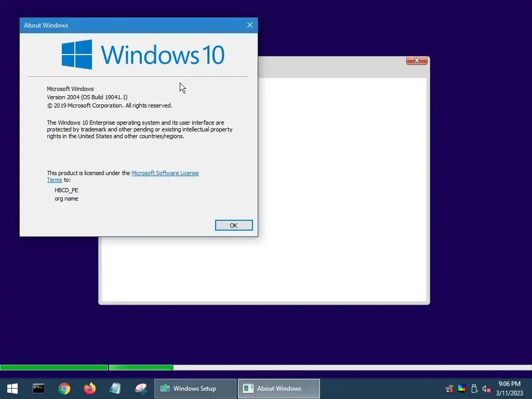This screenshot has height=399, width=532.
Task: Select the About Windows taskbar button
Action: point(279,389)
